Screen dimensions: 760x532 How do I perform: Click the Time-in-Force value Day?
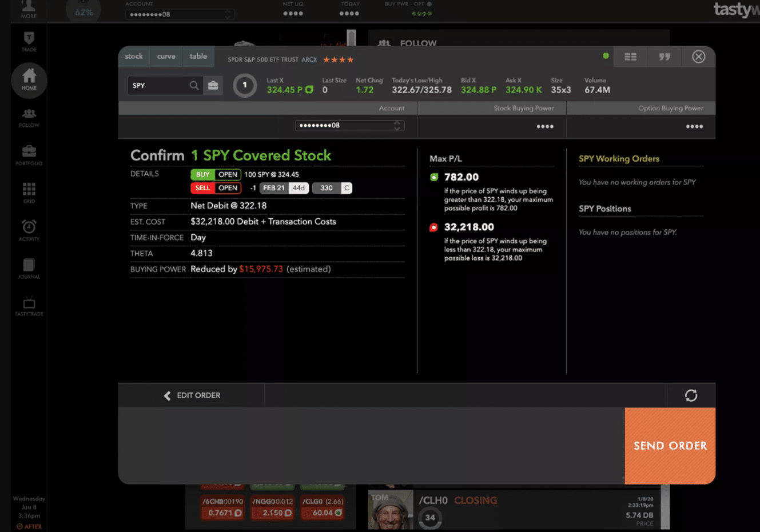coord(198,238)
